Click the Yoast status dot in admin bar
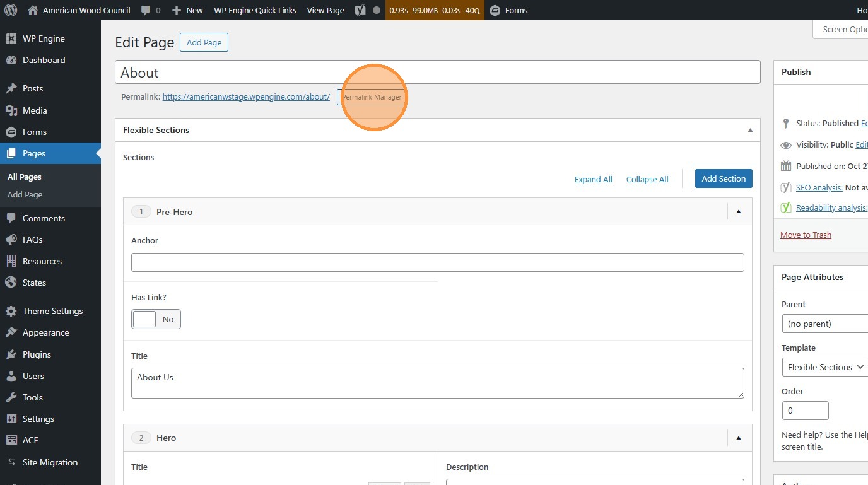Screen dimensions: 868x485 [x=377, y=10]
